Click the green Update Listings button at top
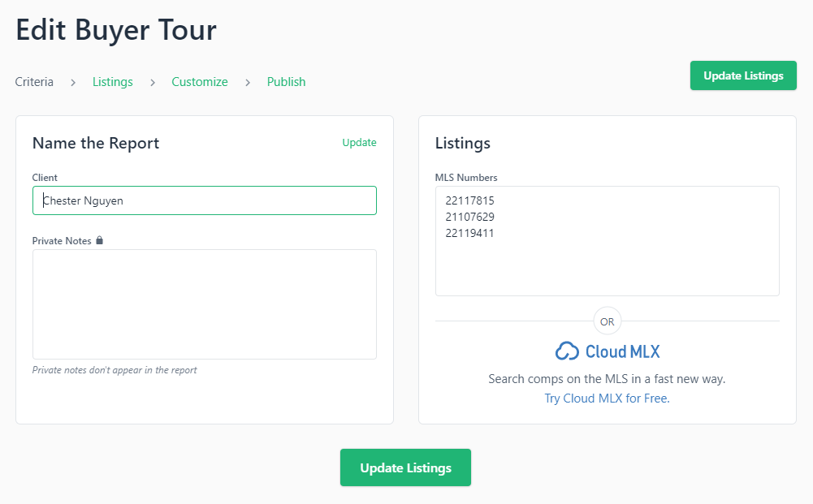This screenshot has height=504, width=813. 742,75
